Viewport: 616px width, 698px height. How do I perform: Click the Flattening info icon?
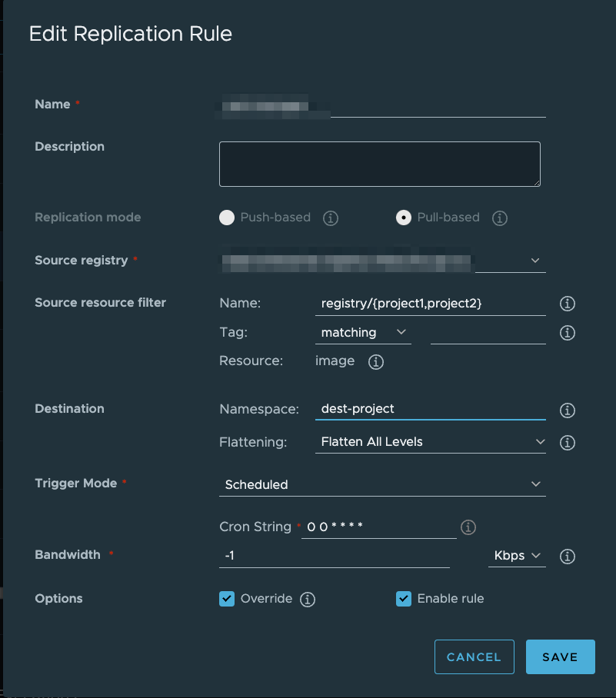[567, 443]
